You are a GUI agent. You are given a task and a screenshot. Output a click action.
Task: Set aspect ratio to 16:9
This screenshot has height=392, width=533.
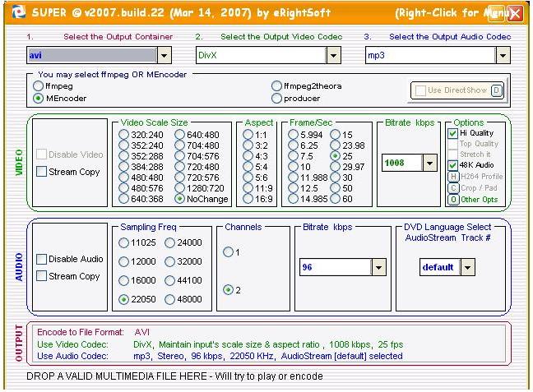(x=248, y=199)
